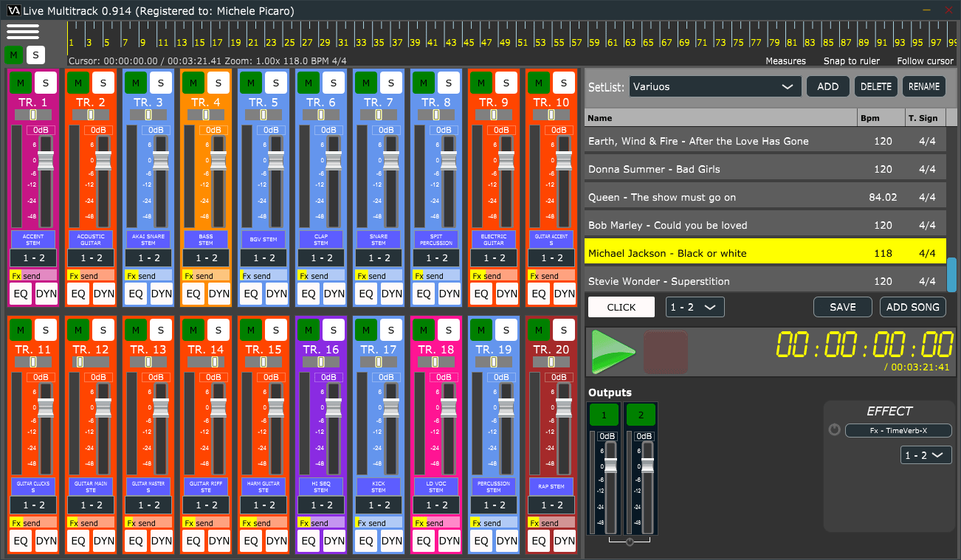The image size is (961, 560).
Task: Click the stop button beside play
Action: 666,352
